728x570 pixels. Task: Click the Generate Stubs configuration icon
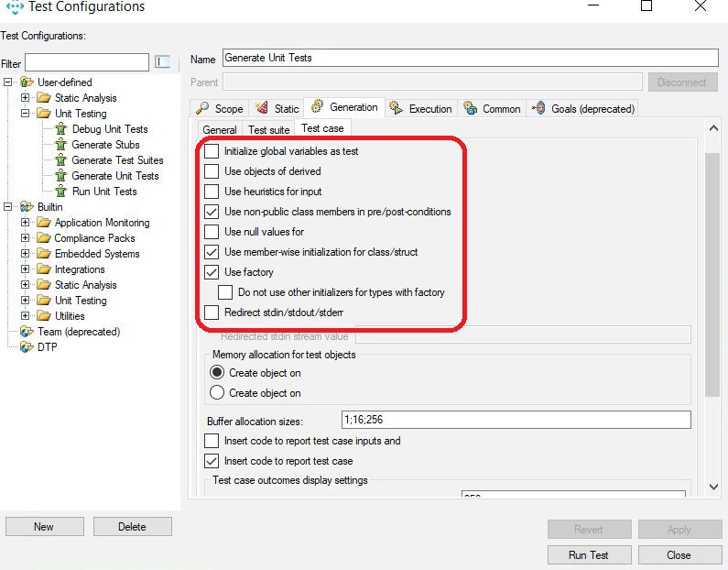[60, 145]
